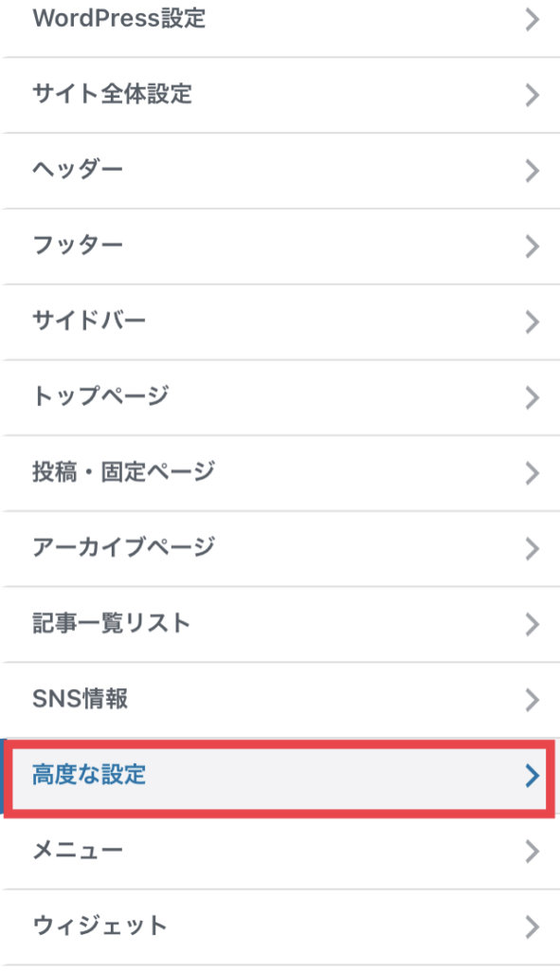Click the chevron beside メニュー
560x971 pixels.
pos(533,852)
